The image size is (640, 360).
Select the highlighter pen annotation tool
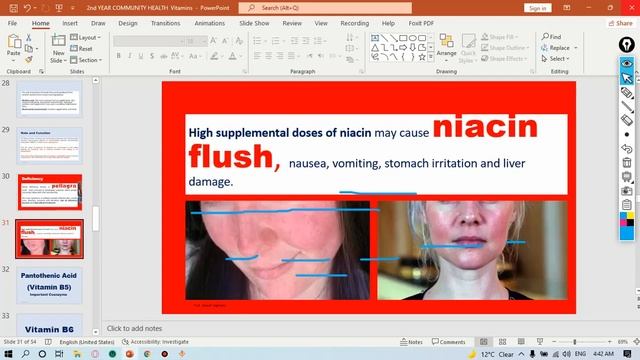627,93
